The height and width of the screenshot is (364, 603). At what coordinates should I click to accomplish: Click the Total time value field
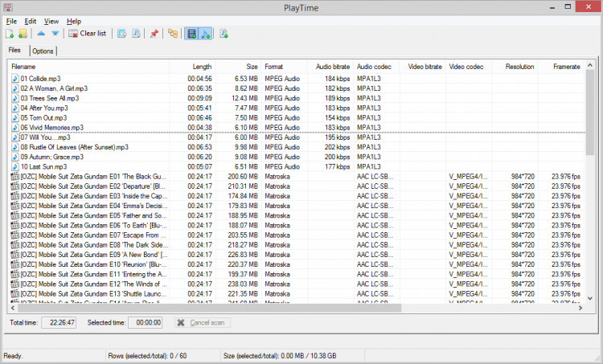(x=59, y=322)
